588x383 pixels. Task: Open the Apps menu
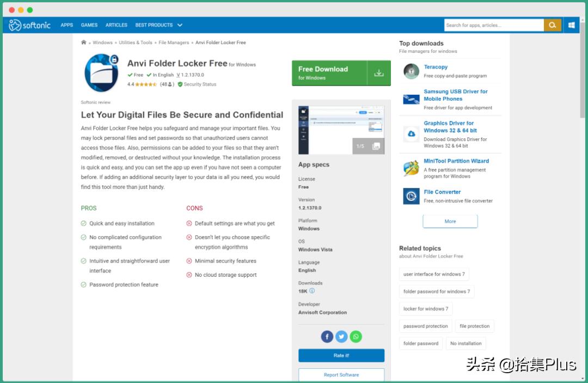pos(67,25)
